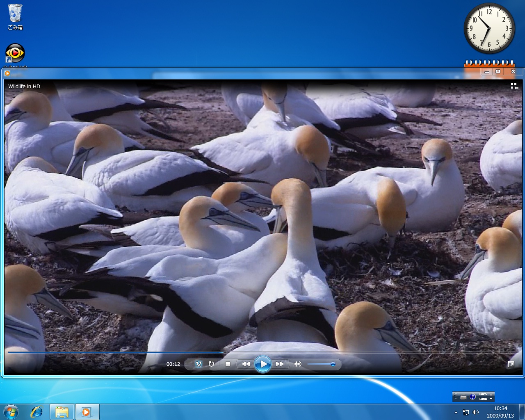525x420 pixels.
Task: Toggle KANA on the language bar
Action: click(x=483, y=399)
